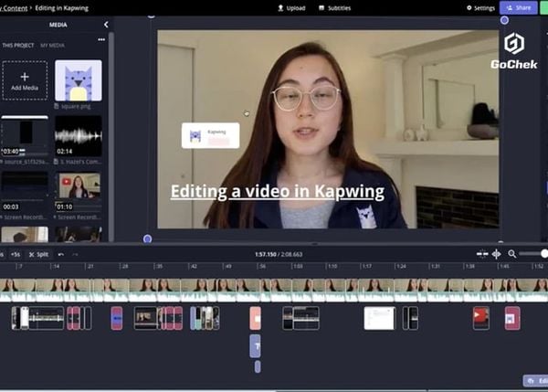Switch to the MY MEDIA tab
This screenshot has height=392, width=548.
(52, 46)
